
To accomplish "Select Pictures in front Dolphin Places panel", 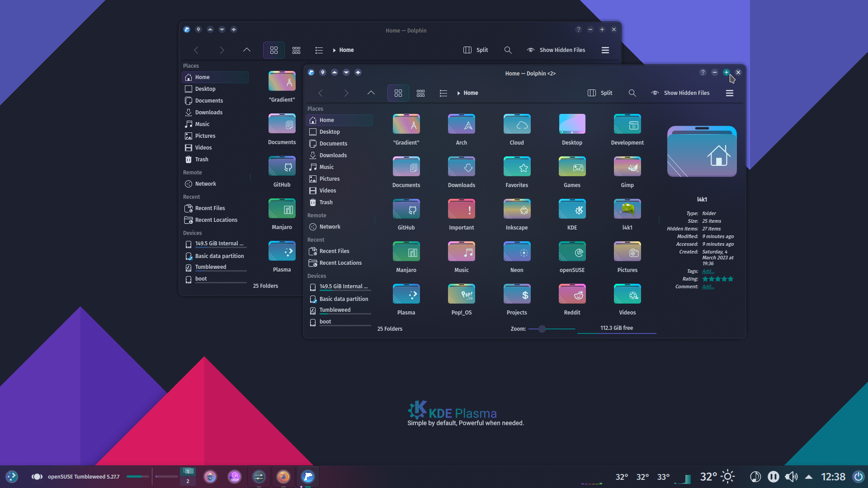I will (x=340, y=179).
